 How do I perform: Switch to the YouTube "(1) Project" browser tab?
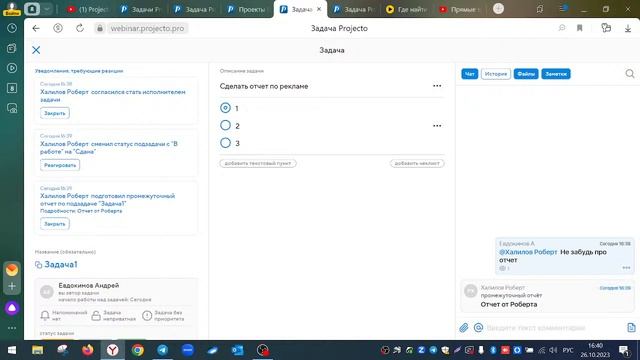pos(87,9)
